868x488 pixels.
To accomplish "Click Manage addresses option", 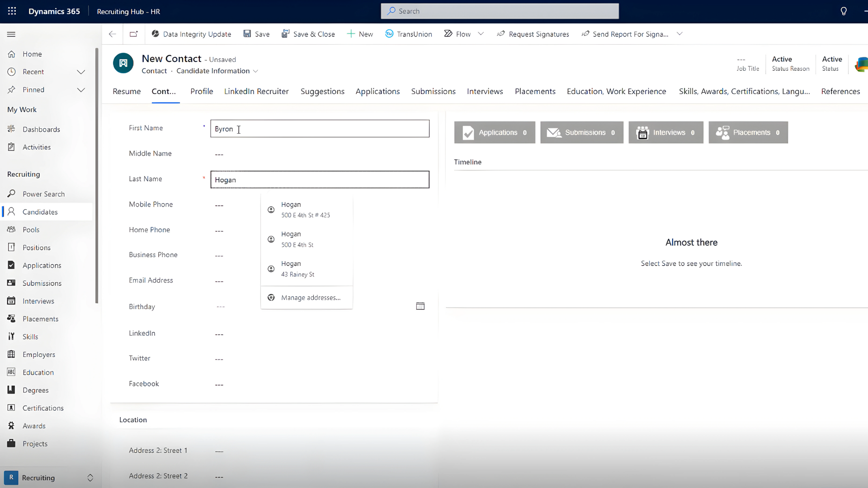I will coord(307,298).
